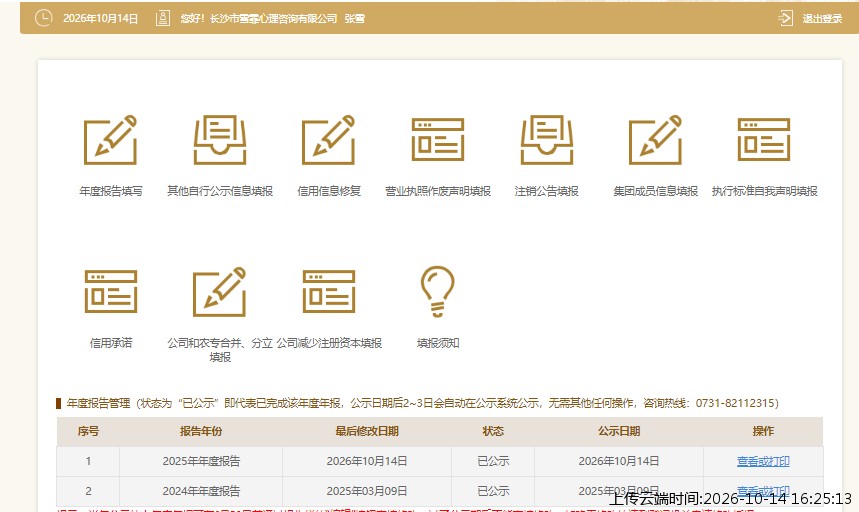Click the 2025年03月09日 last-modified date cell
This screenshot has width=859, height=512.
click(x=367, y=491)
